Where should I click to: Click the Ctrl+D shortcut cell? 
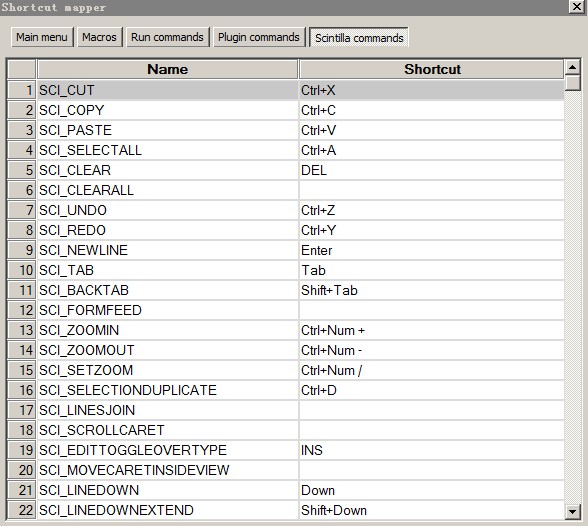click(x=431, y=390)
